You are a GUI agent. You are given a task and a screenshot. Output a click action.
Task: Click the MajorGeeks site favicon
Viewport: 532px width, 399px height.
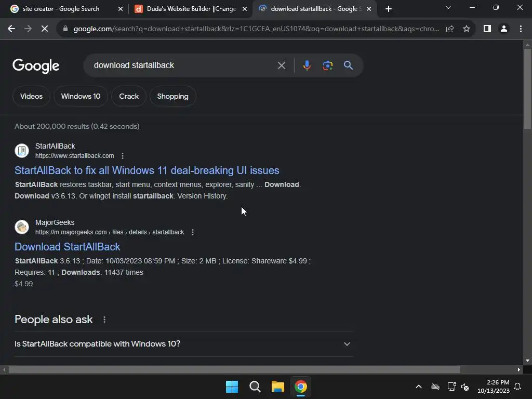22,227
